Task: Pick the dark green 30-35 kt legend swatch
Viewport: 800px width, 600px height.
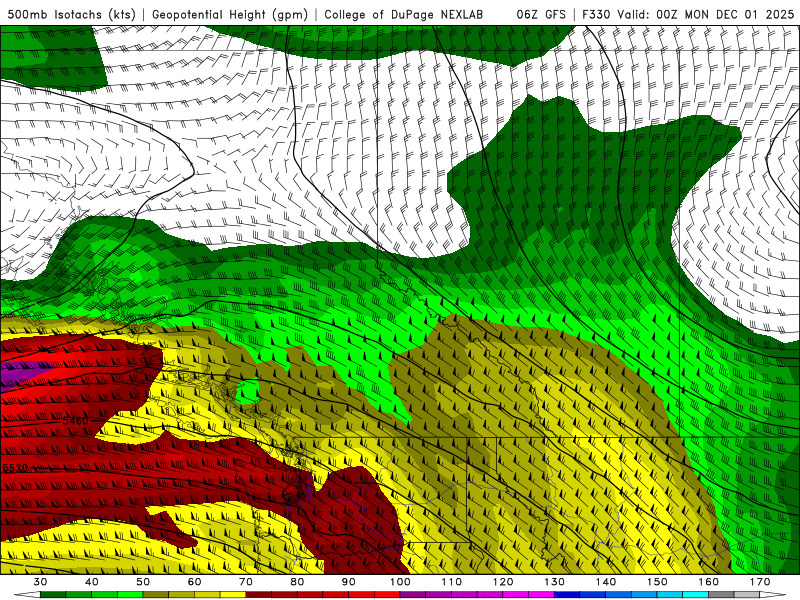Action: pos(53,595)
